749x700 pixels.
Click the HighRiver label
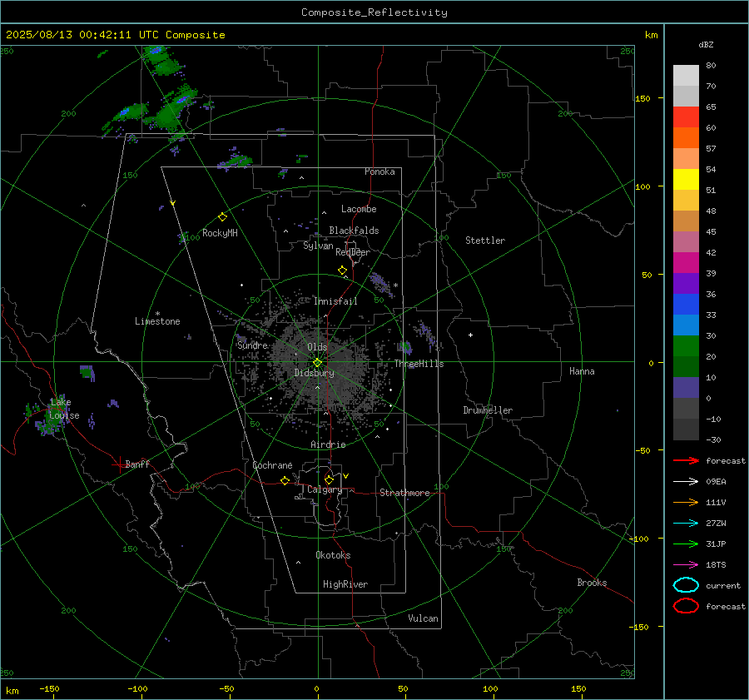[345, 584]
